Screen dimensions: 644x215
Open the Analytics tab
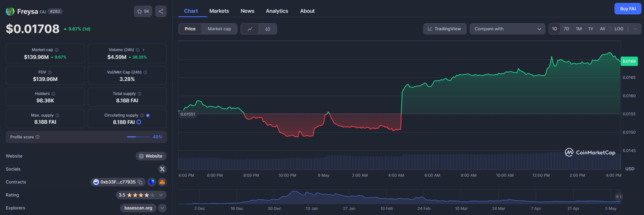(277, 11)
